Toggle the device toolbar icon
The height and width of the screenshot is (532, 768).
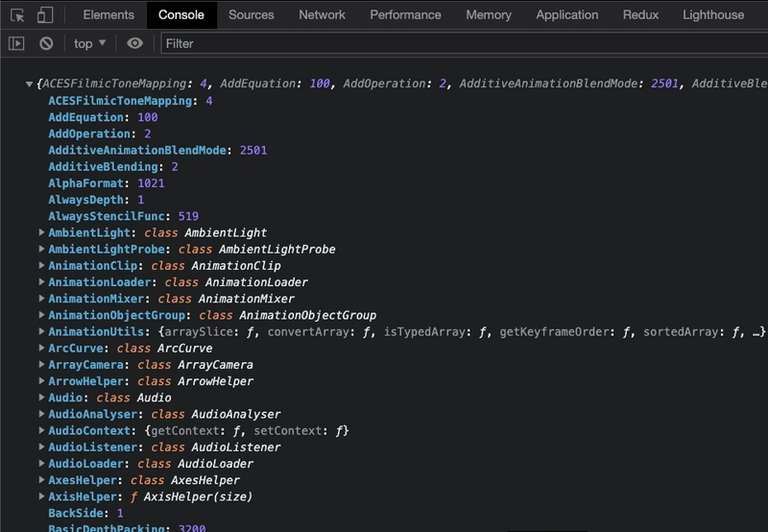pyautogui.click(x=44, y=15)
